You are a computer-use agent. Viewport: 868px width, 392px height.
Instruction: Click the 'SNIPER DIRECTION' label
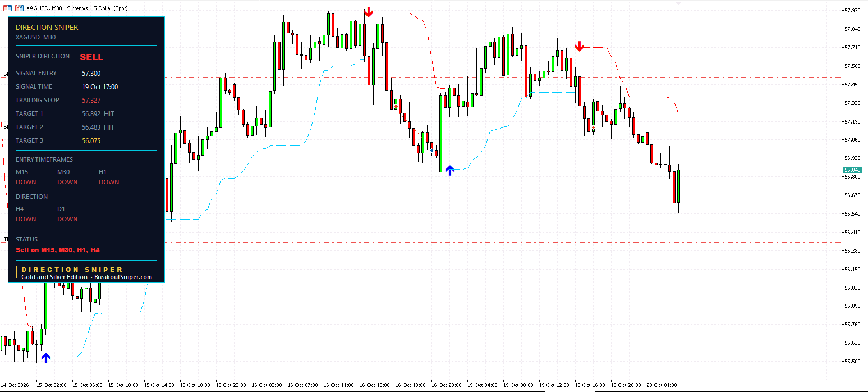click(x=43, y=56)
